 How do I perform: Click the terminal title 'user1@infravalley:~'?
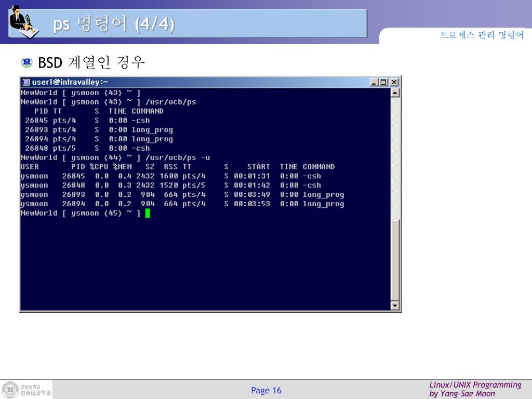(x=70, y=82)
